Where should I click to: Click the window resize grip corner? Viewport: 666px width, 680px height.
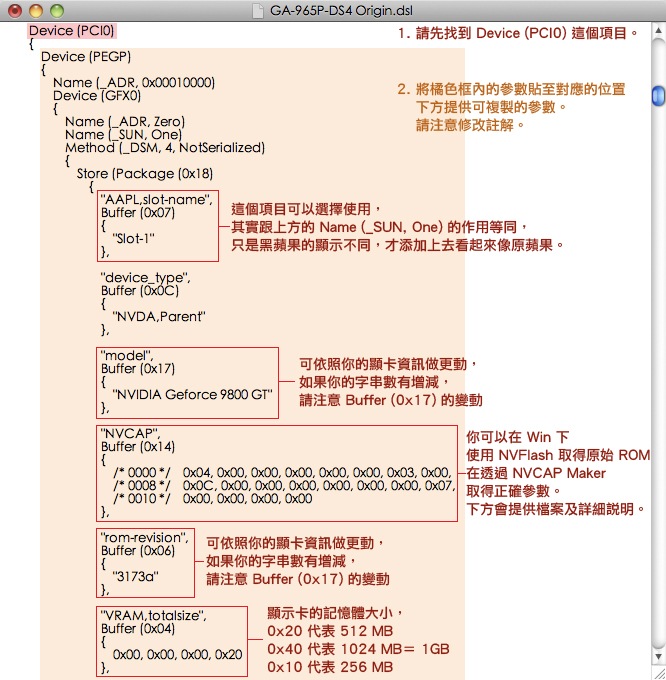658,672
